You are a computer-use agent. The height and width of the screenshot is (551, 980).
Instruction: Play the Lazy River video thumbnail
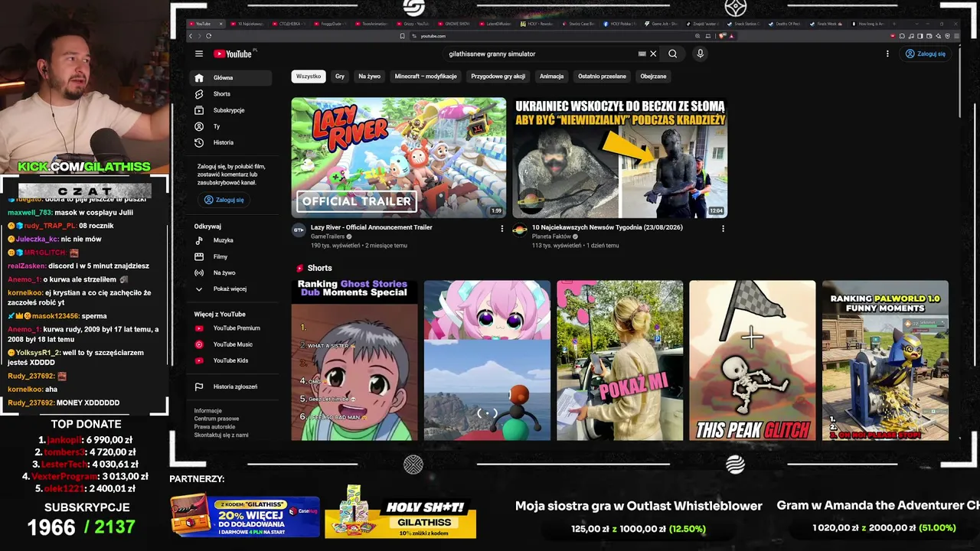pyautogui.click(x=398, y=158)
